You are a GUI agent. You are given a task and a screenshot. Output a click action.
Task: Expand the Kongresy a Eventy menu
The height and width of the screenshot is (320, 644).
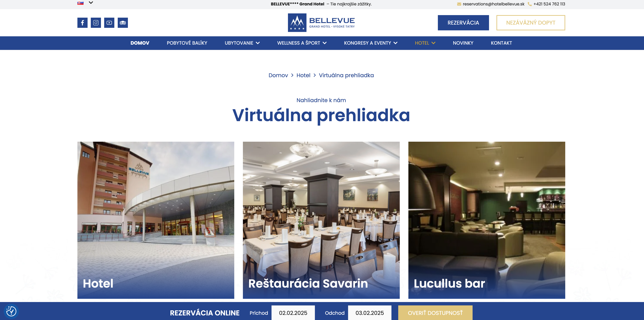[370, 43]
